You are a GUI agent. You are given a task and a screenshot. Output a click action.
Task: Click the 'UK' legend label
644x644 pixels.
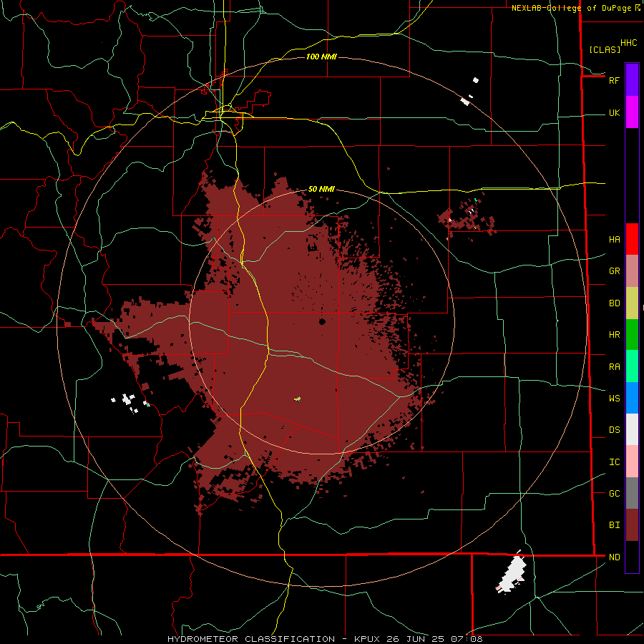coord(614,112)
